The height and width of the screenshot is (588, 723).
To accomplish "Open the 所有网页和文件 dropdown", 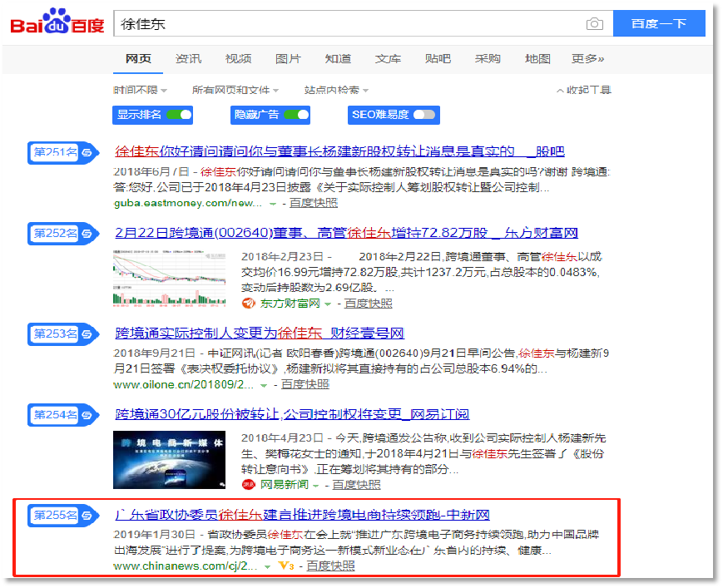I will 235,90.
